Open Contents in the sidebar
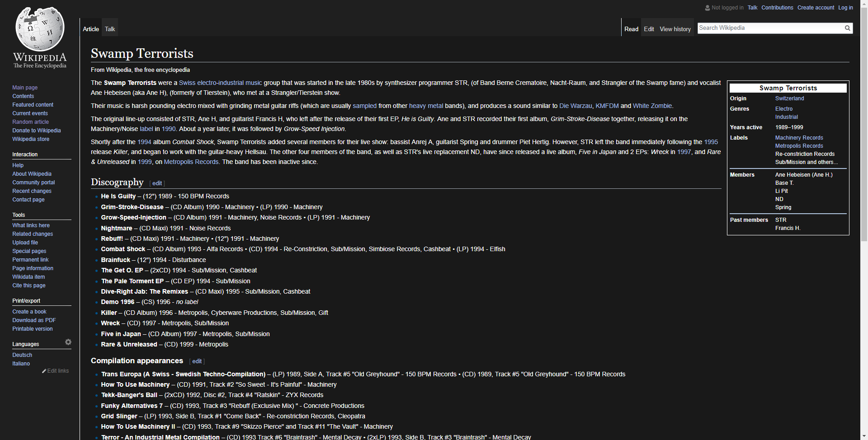This screenshot has height=440, width=868. coord(23,96)
